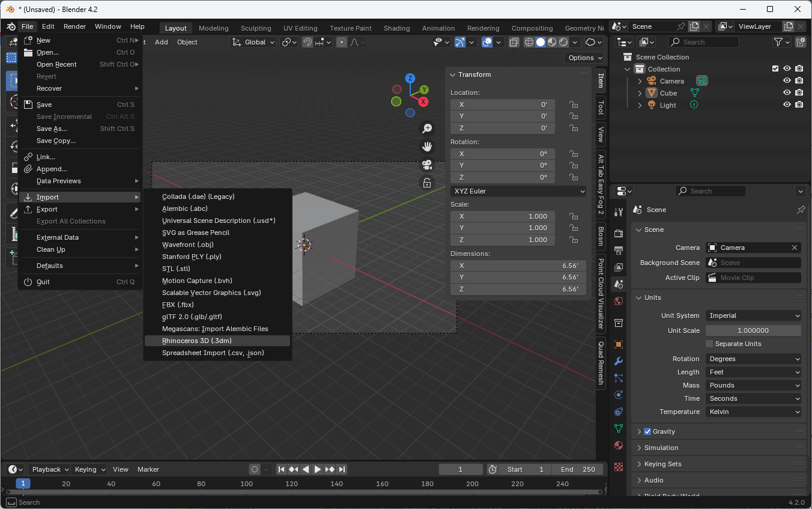Viewport: 812px width, 509px height.
Task: Pin the Scene properties editor
Action: pos(801,210)
